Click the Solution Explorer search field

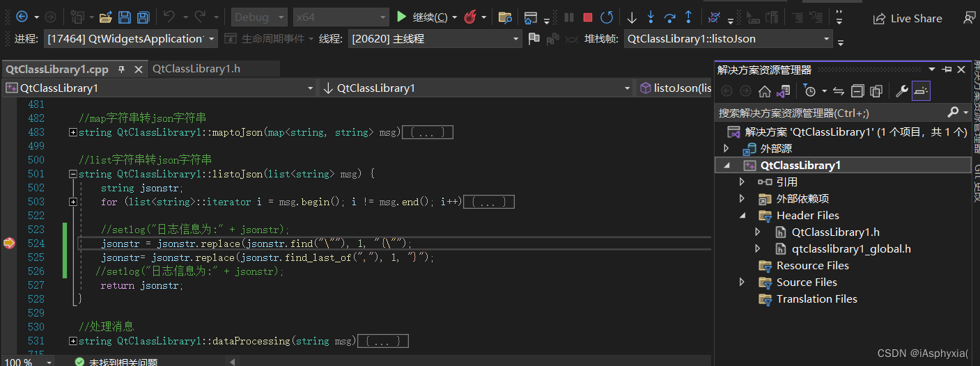829,113
